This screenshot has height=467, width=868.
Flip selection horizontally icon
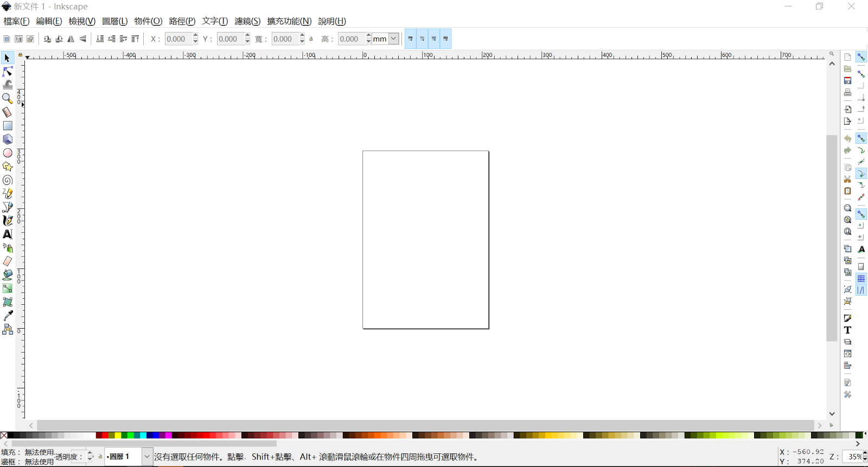(71, 39)
